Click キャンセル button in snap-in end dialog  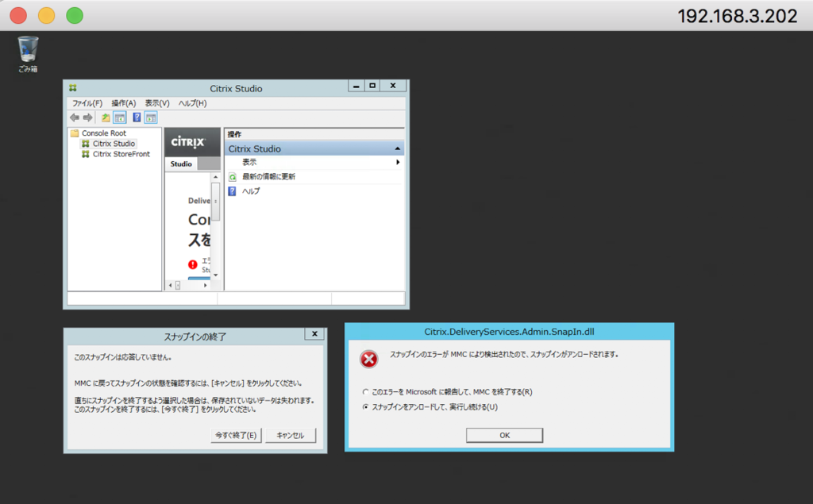pyautogui.click(x=291, y=436)
